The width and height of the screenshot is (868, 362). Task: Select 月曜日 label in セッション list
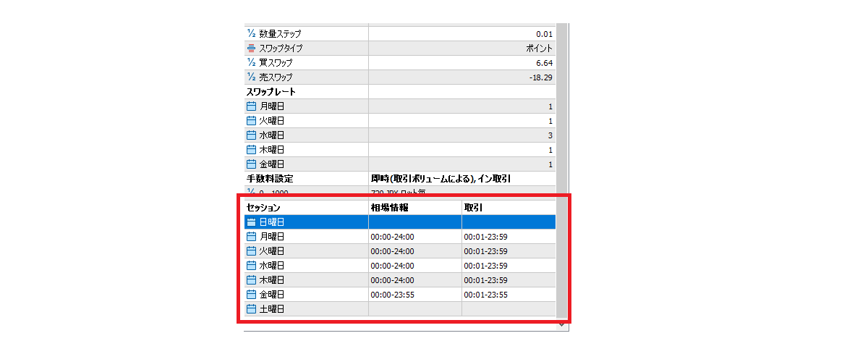[x=272, y=236]
